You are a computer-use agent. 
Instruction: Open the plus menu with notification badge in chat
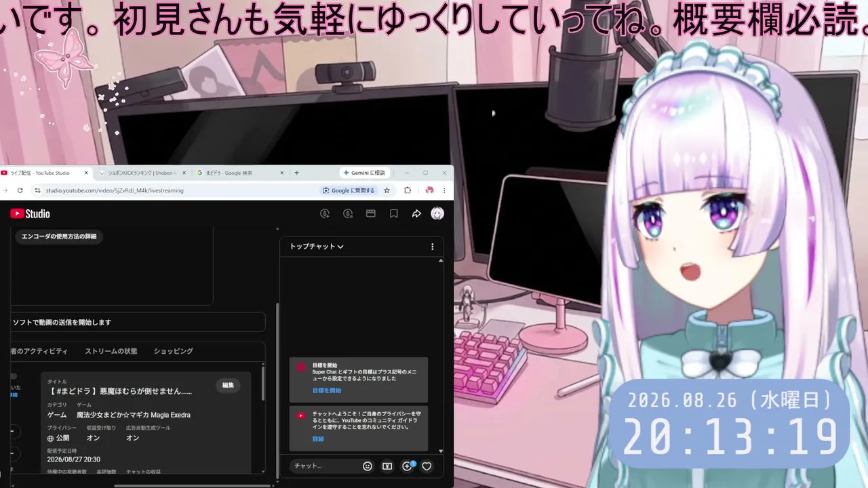[408, 466]
